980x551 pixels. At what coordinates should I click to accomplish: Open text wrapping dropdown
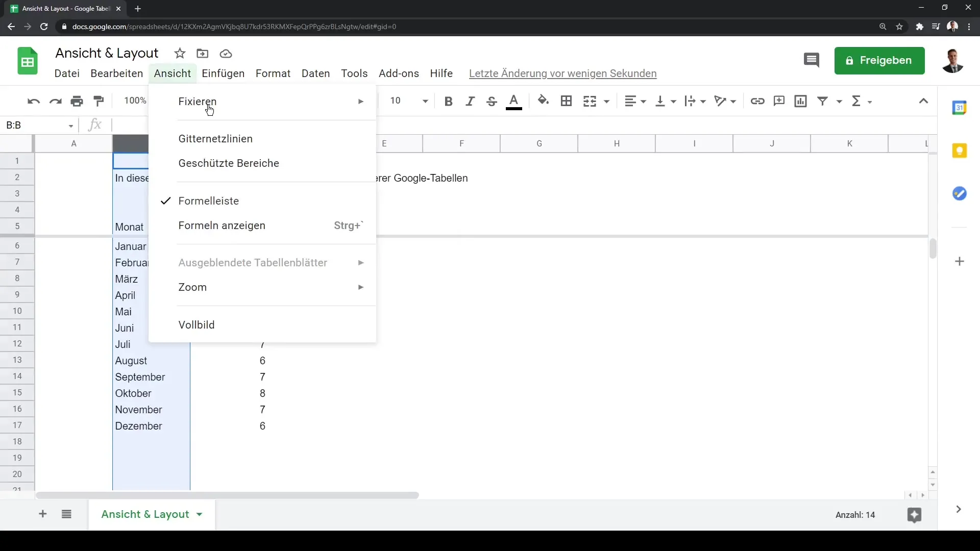pos(695,101)
